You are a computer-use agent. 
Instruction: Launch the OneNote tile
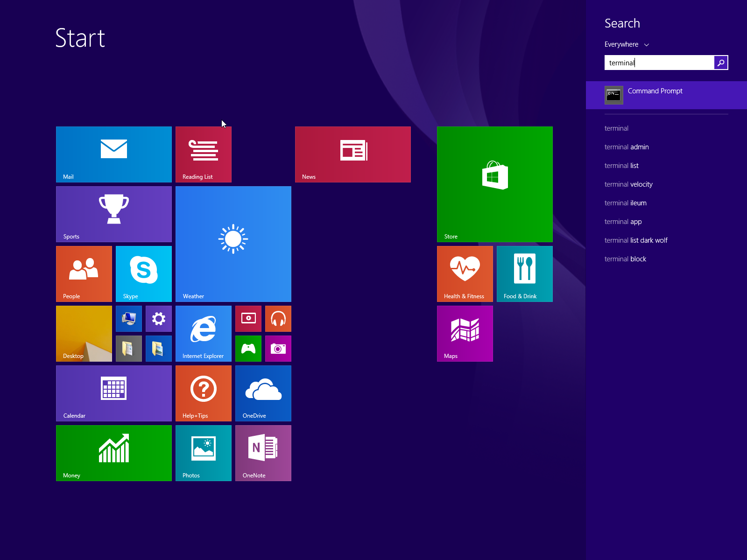click(x=263, y=453)
